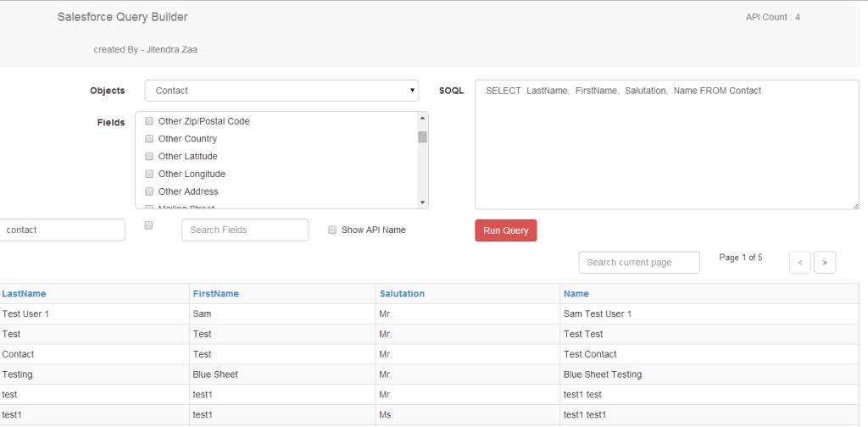
Task: Enable the Other Longitude field checkbox
Action: [x=149, y=174]
